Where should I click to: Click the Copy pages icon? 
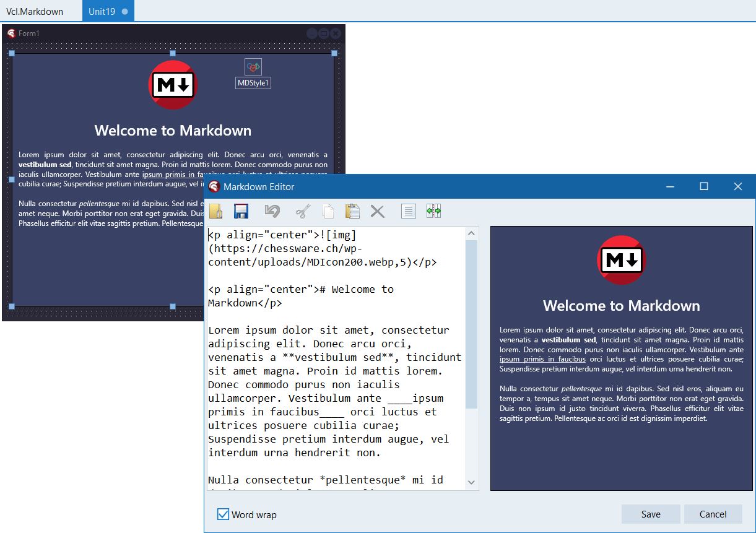pyautogui.click(x=328, y=211)
